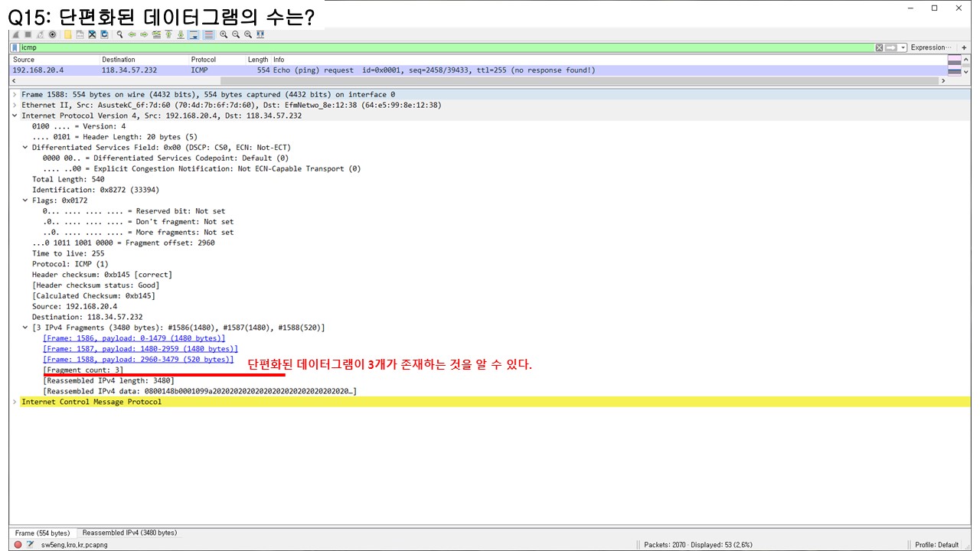This screenshot has height=551, width=980.
Task: Find a packet with the magnifier icon
Action: [x=120, y=34]
